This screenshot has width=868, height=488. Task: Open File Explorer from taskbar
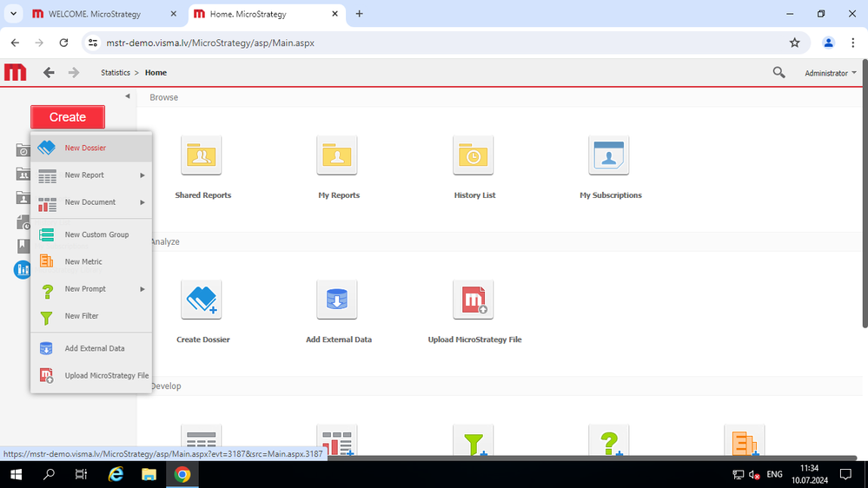[149, 474]
